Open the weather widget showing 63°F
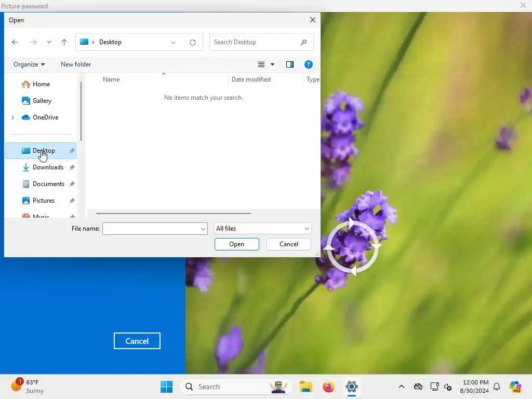 pos(28,387)
